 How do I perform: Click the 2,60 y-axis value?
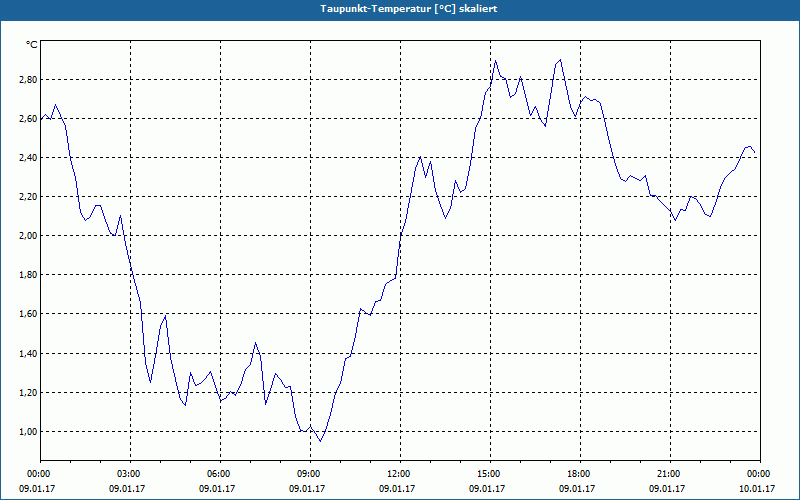tap(28, 119)
